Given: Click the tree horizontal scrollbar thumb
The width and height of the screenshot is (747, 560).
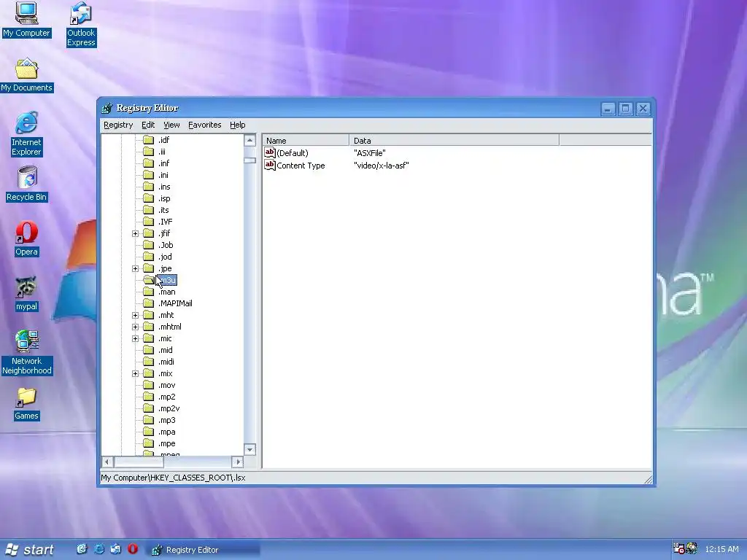Looking at the screenshot, I should tap(139, 462).
